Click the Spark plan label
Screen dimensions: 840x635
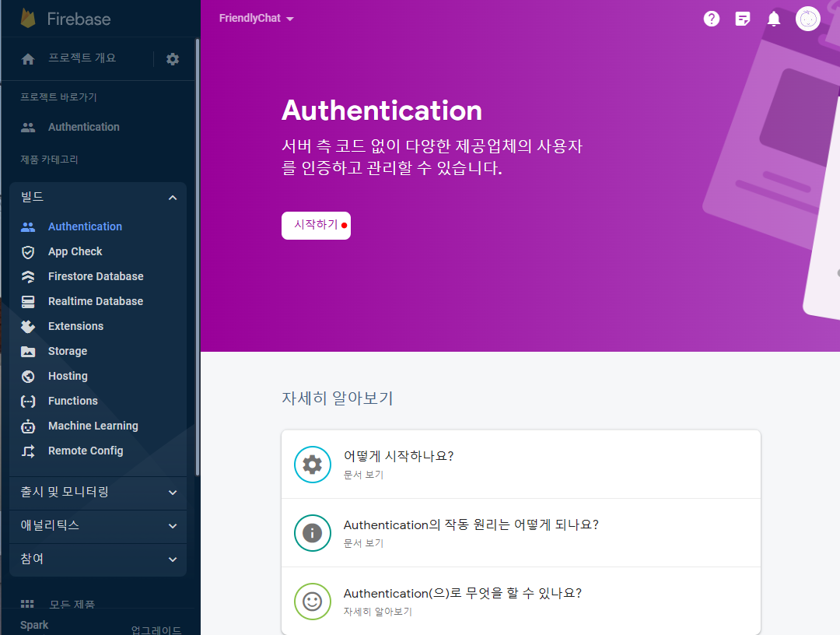(34, 625)
